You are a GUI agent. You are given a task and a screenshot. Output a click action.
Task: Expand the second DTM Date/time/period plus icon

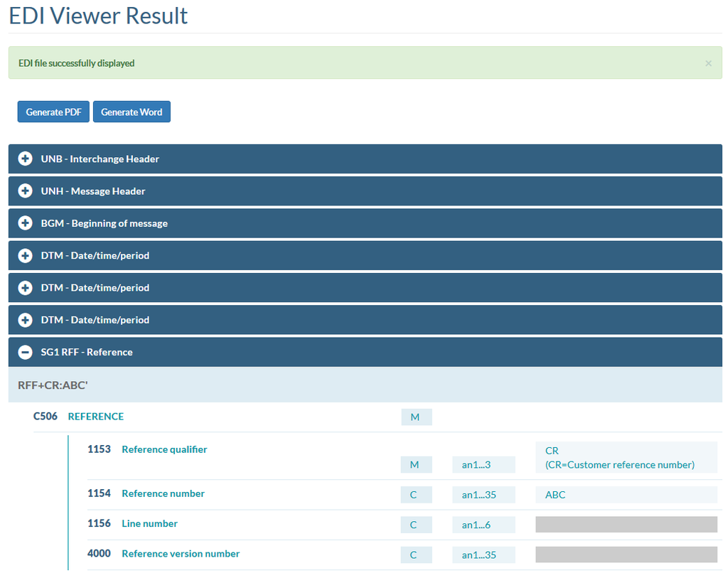(x=25, y=288)
